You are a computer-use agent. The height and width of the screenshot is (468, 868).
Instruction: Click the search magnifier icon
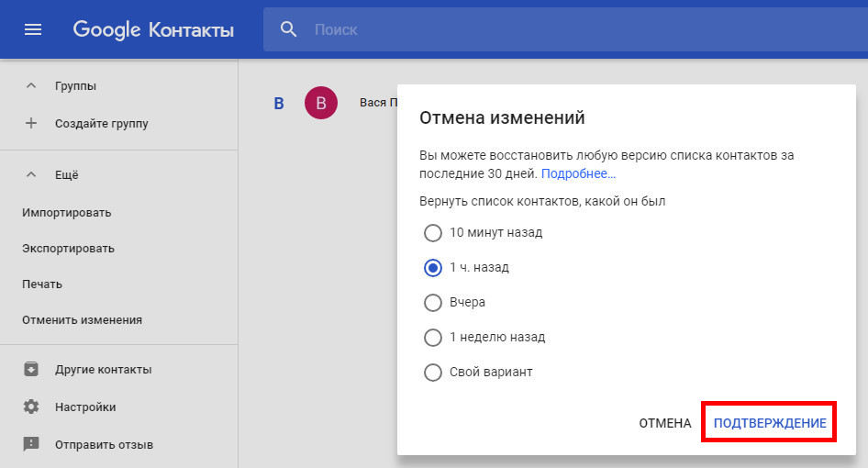[x=289, y=29]
